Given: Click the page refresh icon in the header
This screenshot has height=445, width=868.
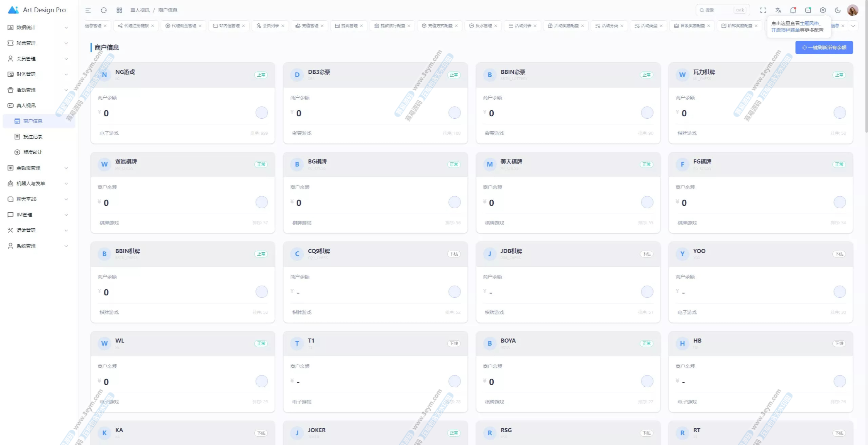Looking at the screenshot, I should 104,10.
